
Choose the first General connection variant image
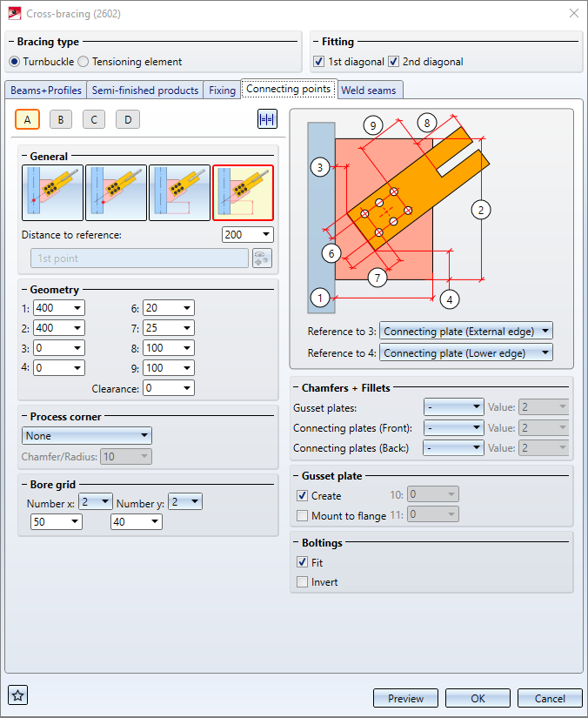point(52,193)
